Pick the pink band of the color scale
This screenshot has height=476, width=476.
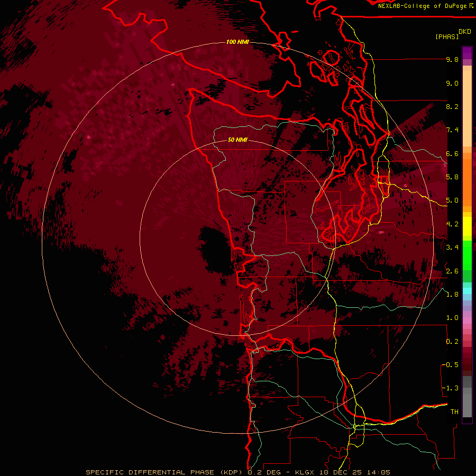pos(467,321)
